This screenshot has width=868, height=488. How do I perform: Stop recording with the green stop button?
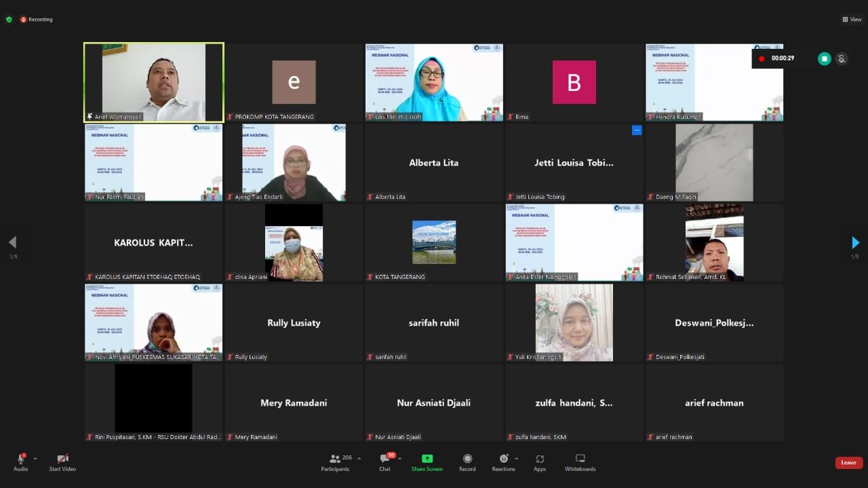pyautogui.click(x=825, y=59)
